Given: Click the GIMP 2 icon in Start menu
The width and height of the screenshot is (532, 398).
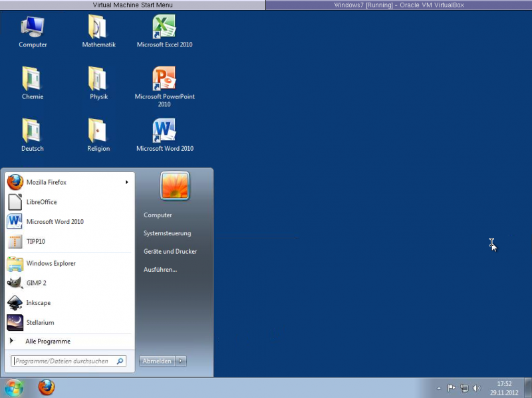Looking at the screenshot, I should tap(15, 283).
